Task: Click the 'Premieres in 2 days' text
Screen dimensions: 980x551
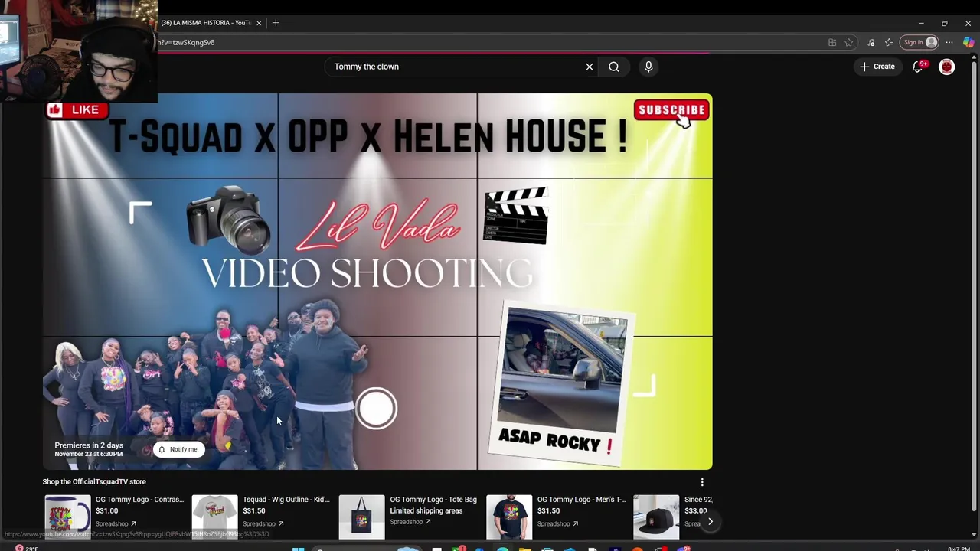Action: point(89,445)
